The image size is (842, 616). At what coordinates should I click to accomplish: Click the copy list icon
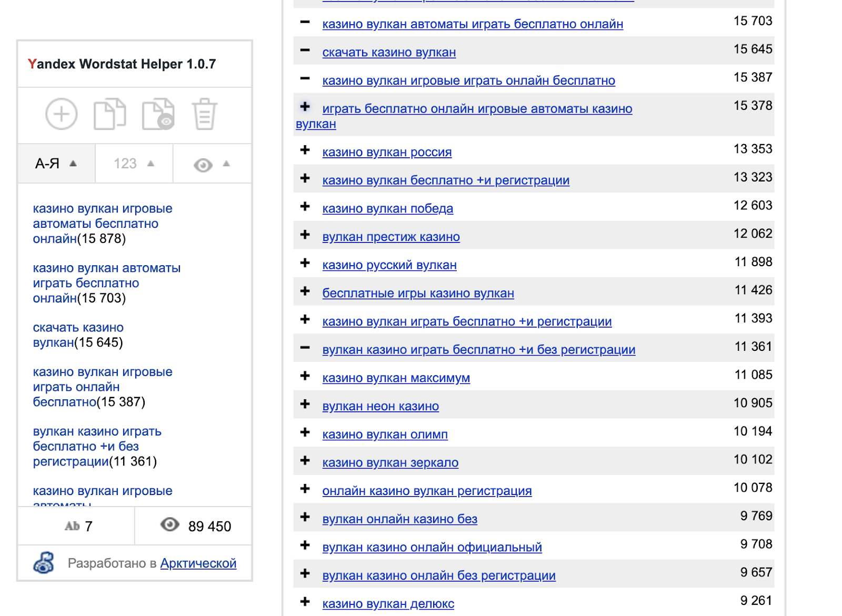[x=109, y=114]
